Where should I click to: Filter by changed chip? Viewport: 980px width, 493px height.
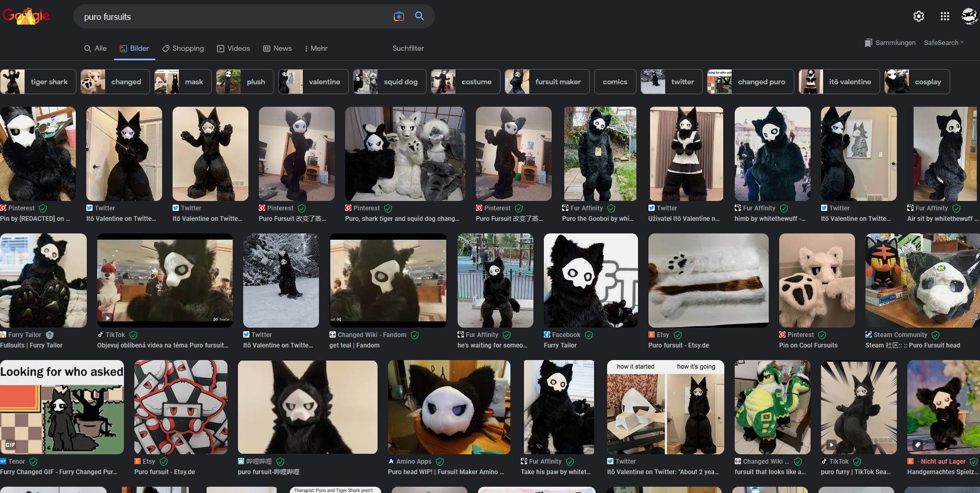115,82
